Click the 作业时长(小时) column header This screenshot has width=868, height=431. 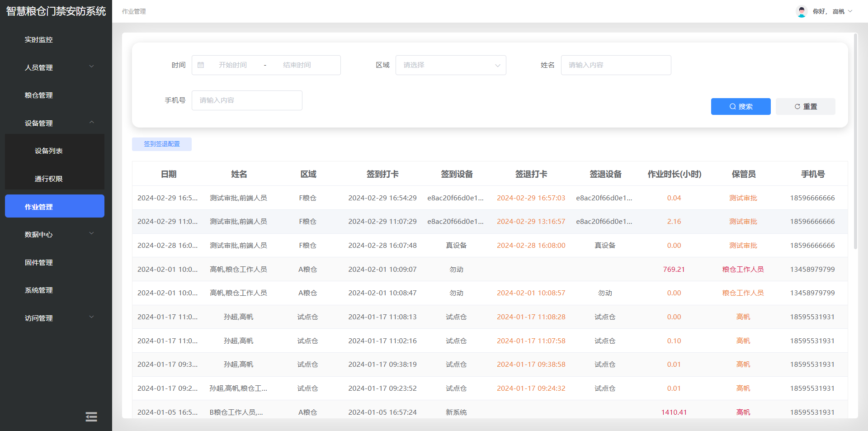674,174
